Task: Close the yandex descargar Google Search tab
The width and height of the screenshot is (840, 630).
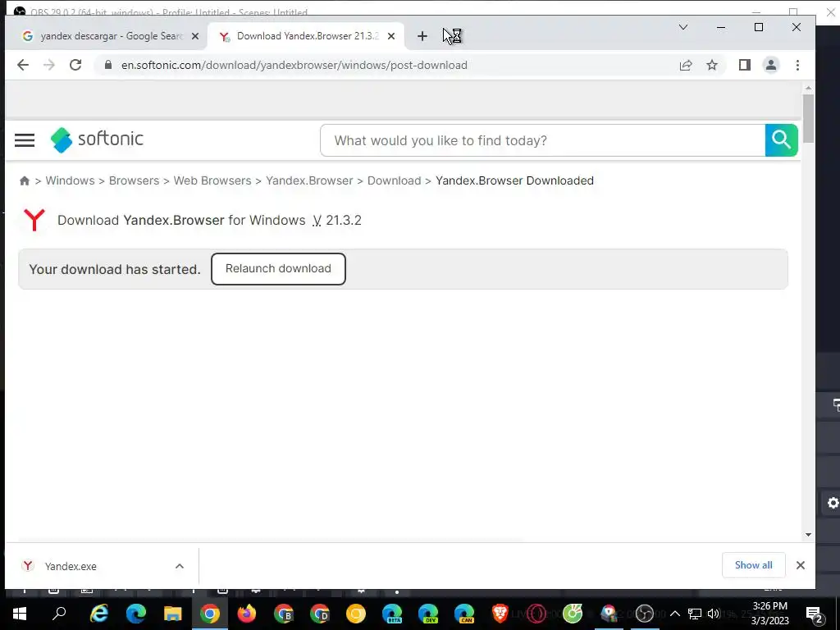Action: [x=195, y=36]
